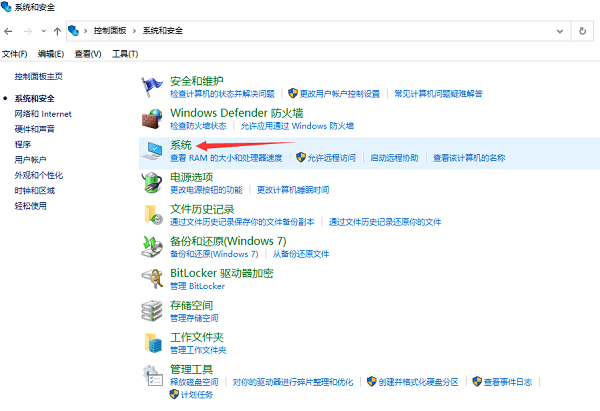Click 管理工作文件夹 link

pos(198,350)
